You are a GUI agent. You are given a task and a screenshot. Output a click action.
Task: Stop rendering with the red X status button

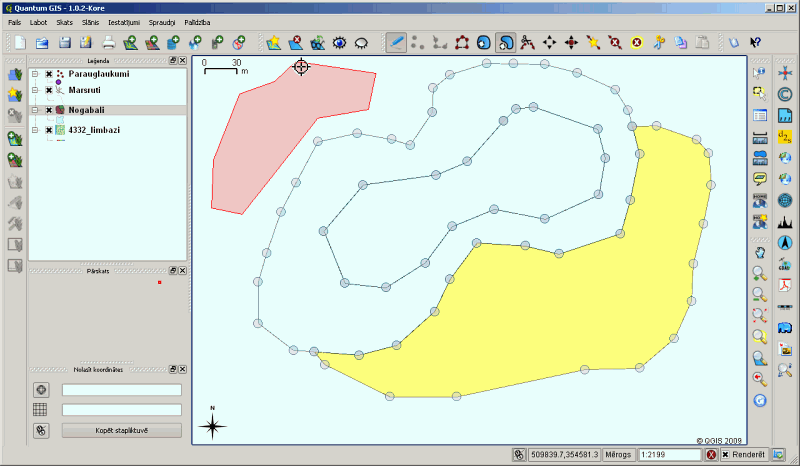711,455
